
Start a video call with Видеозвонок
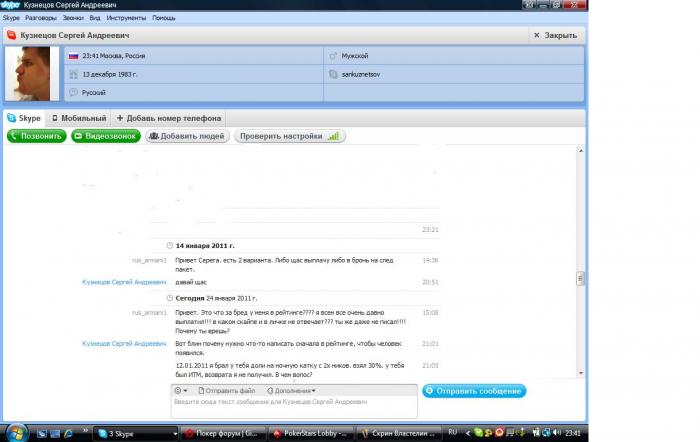coord(106,136)
